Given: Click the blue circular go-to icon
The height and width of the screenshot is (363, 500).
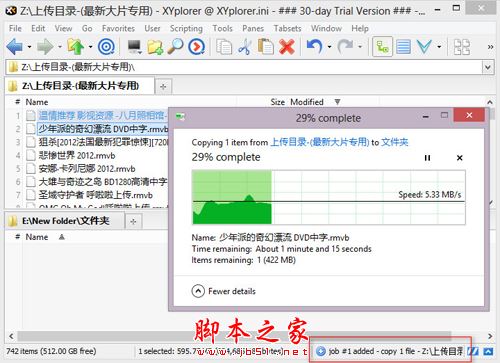Looking at the screenshot, I should click(196, 47).
